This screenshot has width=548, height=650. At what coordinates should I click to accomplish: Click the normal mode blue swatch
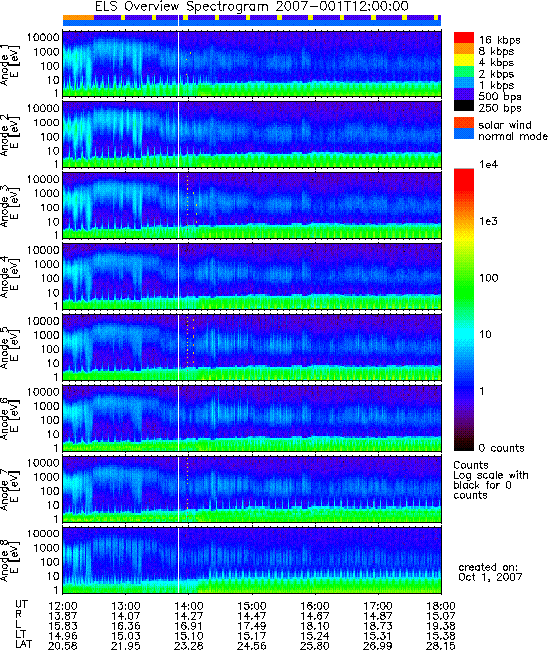click(x=463, y=133)
